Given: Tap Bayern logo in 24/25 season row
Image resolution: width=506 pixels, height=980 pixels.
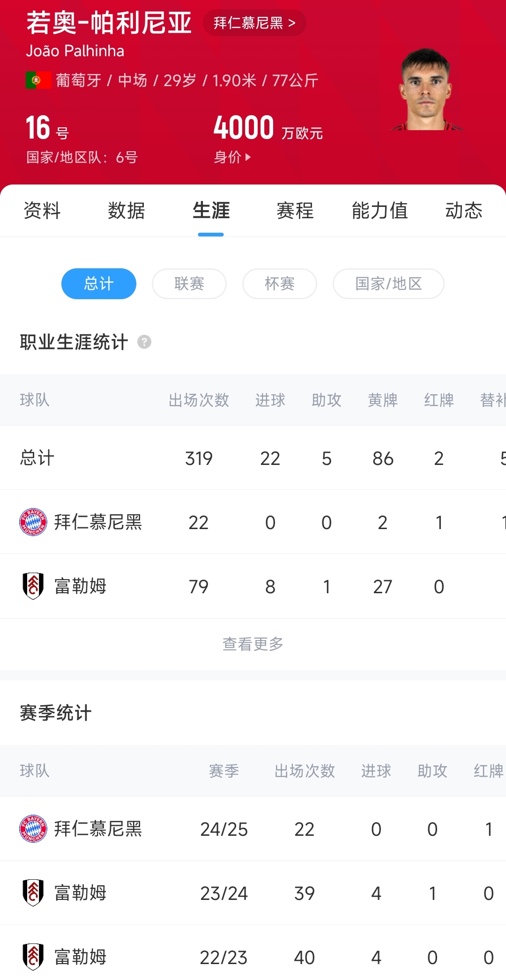Looking at the screenshot, I should click(x=33, y=829).
